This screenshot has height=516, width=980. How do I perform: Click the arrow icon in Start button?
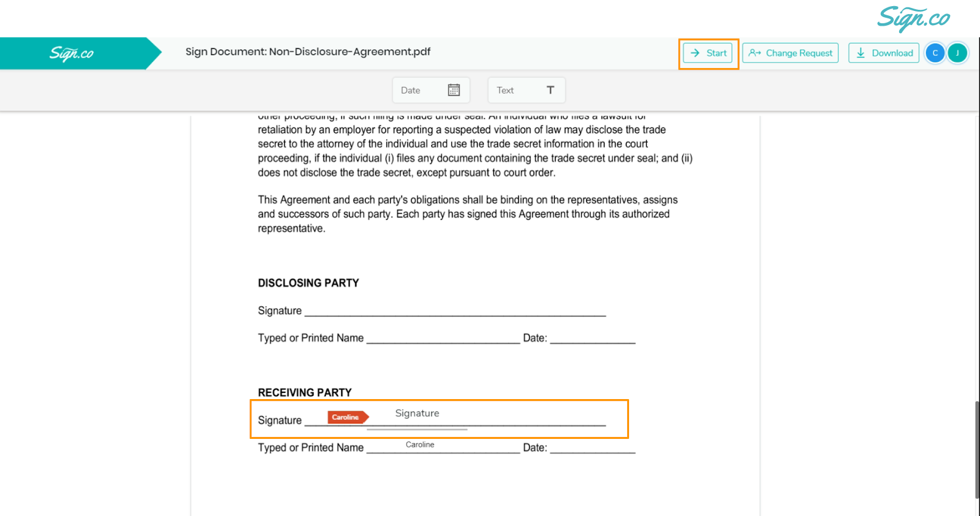coord(695,53)
